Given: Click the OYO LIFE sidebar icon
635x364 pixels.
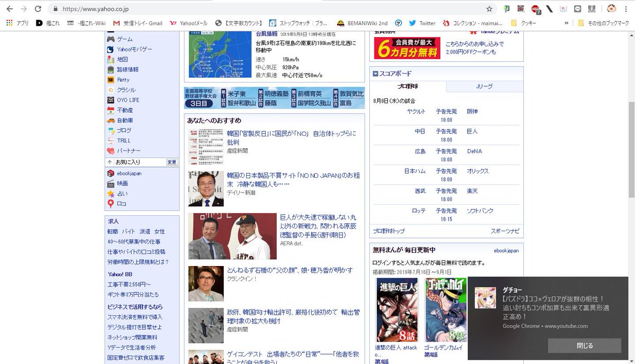Looking at the screenshot, I should (111, 99).
